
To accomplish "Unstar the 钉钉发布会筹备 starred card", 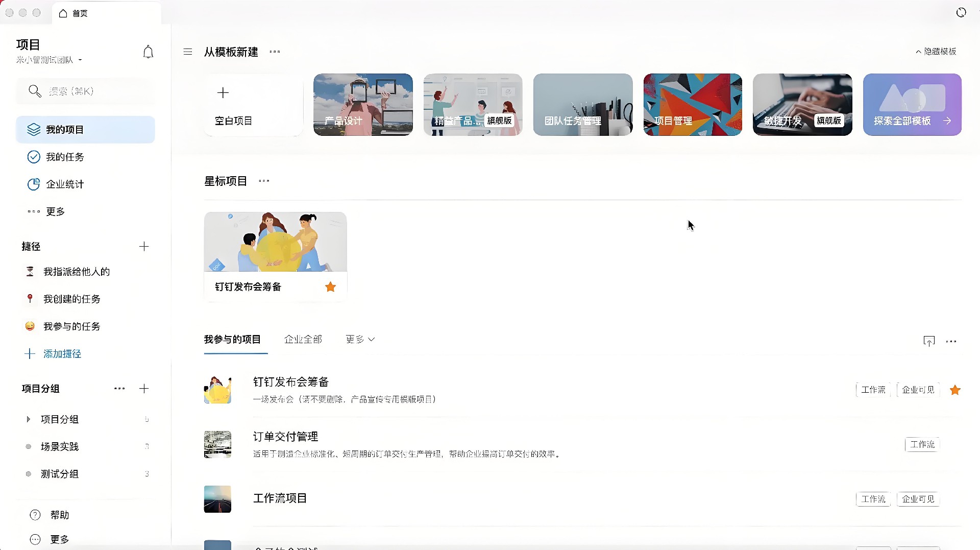I will tap(330, 287).
